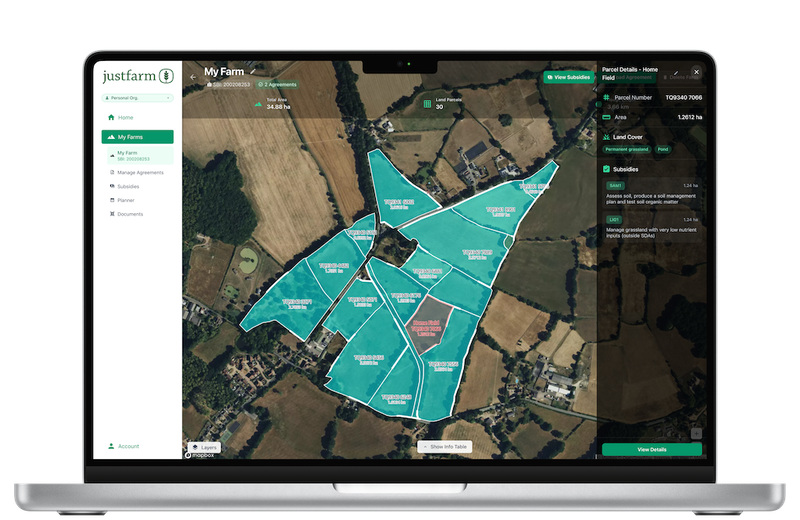Click the back arrow beside My Farm
Image resolution: width=800 pixels, height=520 pixels.
tap(193, 76)
